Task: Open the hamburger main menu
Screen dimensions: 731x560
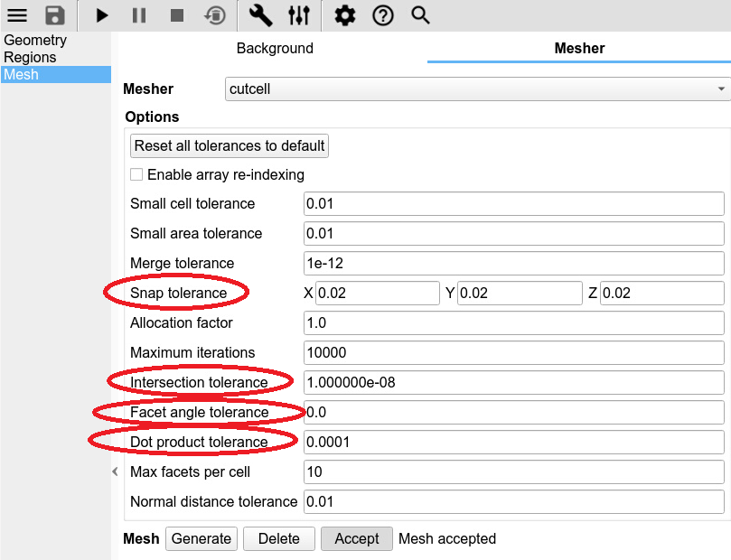Action: pos(17,15)
